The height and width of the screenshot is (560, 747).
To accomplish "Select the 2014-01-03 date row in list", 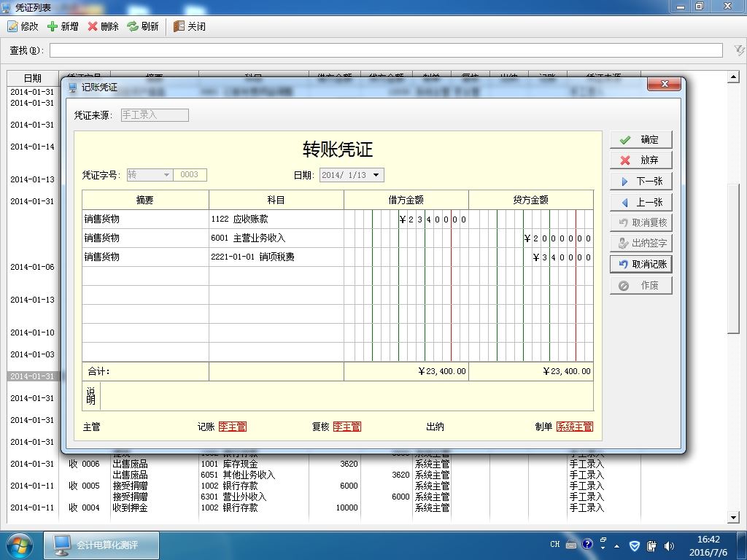I will 32,354.
